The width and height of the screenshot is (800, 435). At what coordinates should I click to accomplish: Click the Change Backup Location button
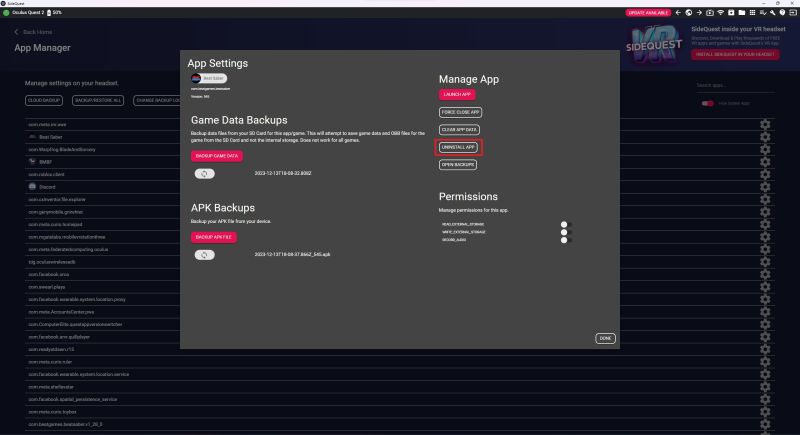[158, 100]
